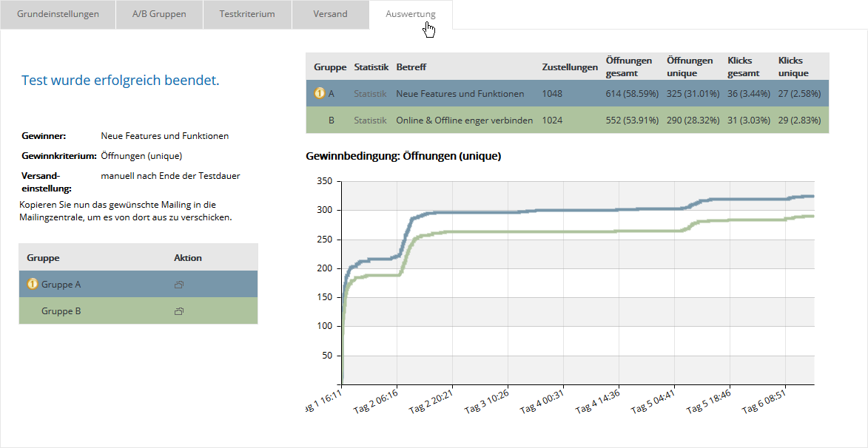Open the Statistik link for group A
The height and width of the screenshot is (448, 868).
(x=371, y=94)
